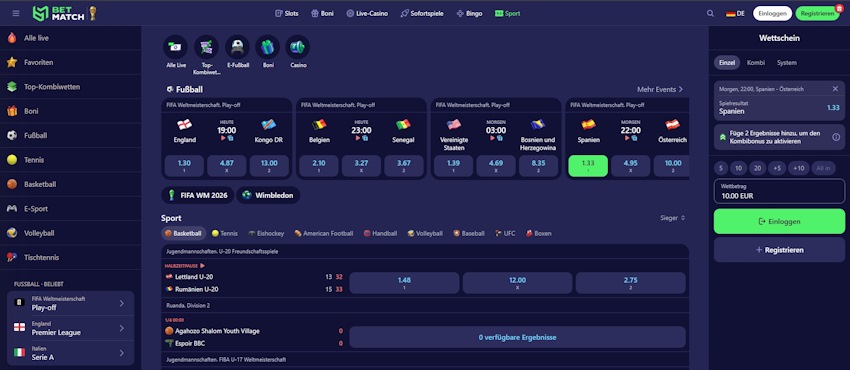Click the white Einloggen header button
This screenshot has width=850, height=370.
(x=772, y=14)
